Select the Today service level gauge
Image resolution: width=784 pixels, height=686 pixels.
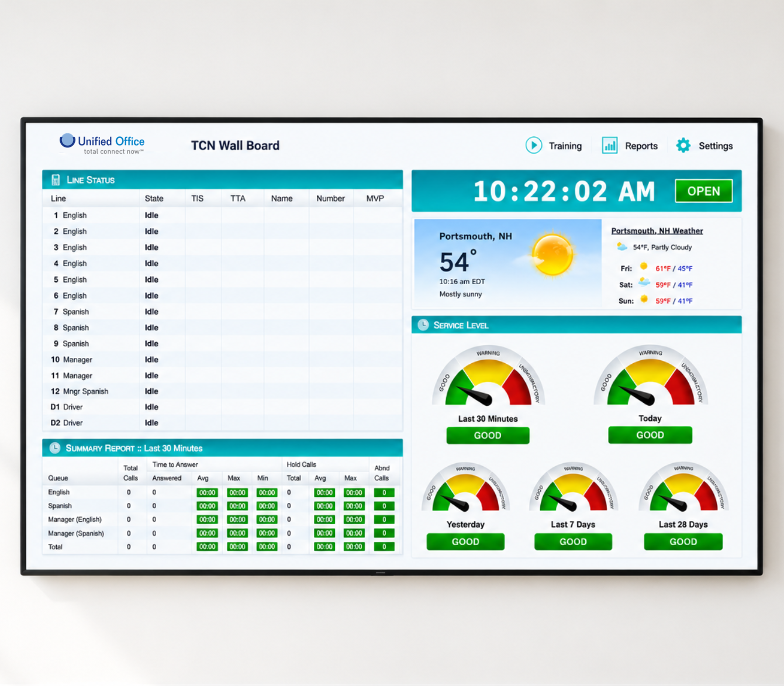point(650,375)
